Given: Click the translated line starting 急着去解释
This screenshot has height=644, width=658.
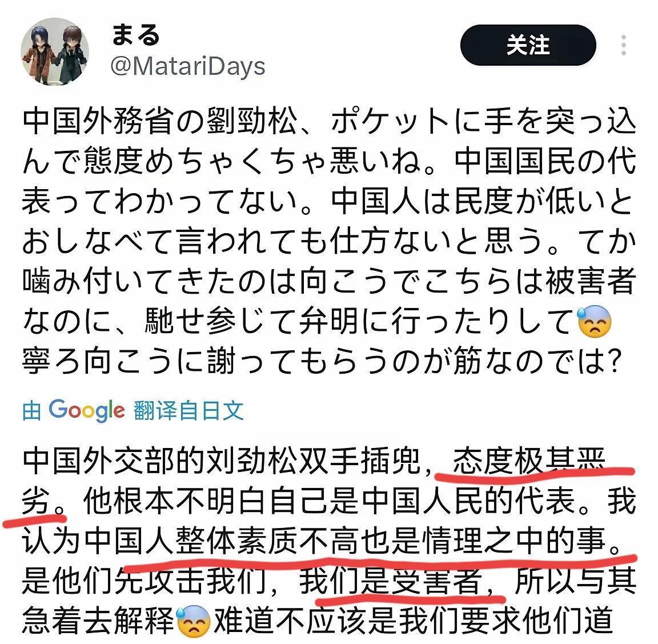Looking at the screenshot, I should coord(318,621).
